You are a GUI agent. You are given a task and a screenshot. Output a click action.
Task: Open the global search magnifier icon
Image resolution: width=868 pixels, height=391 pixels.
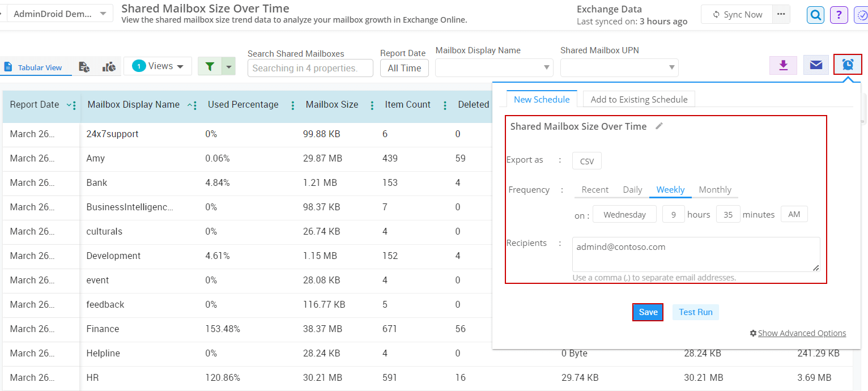[815, 15]
